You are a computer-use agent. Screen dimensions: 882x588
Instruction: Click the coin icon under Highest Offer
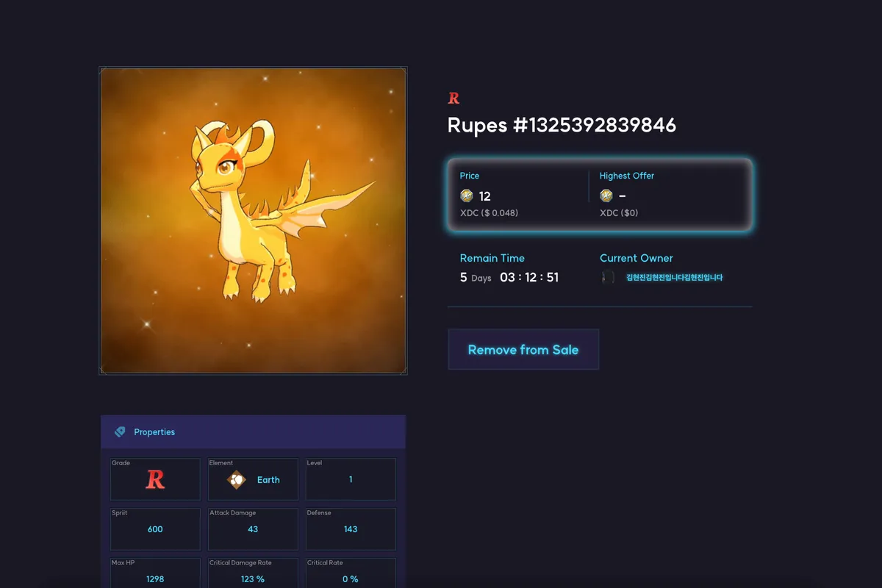pos(606,196)
